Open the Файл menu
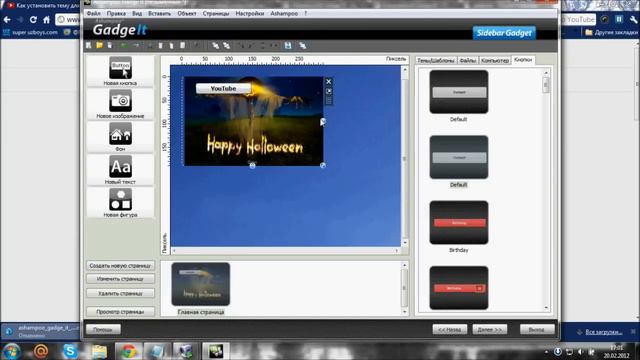Image resolution: width=640 pixels, height=360 pixels. [x=93, y=13]
